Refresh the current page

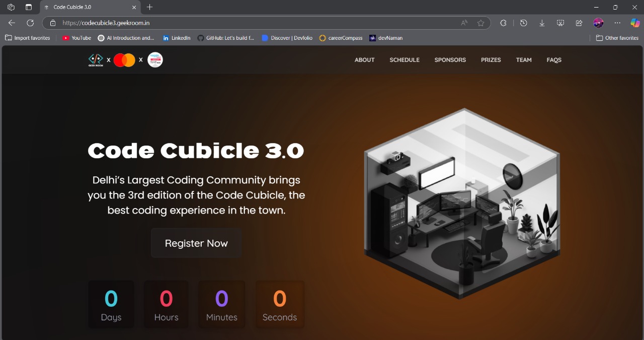click(x=30, y=23)
